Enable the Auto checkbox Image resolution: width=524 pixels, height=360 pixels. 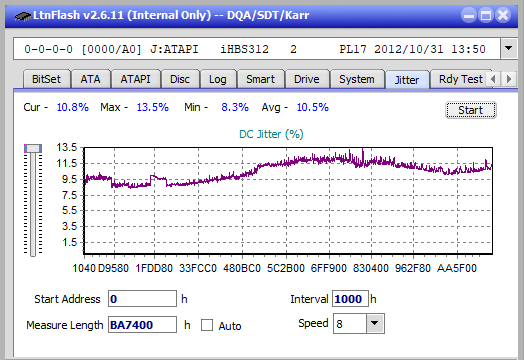[x=207, y=325]
